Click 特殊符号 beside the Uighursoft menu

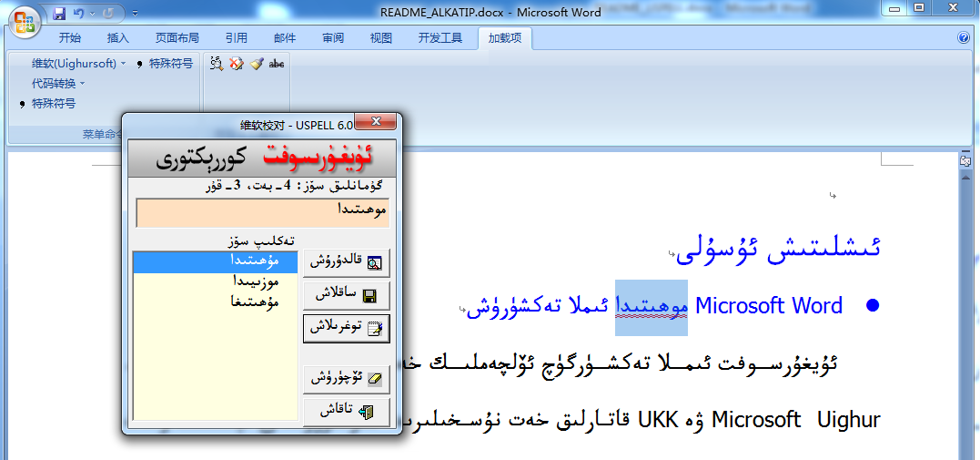[x=165, y=63]
